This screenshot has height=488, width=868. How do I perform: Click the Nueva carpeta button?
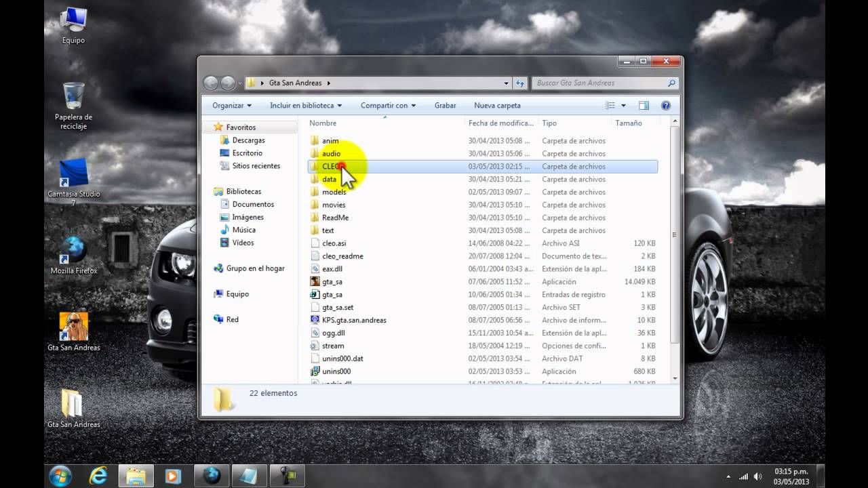click(497, 105)
